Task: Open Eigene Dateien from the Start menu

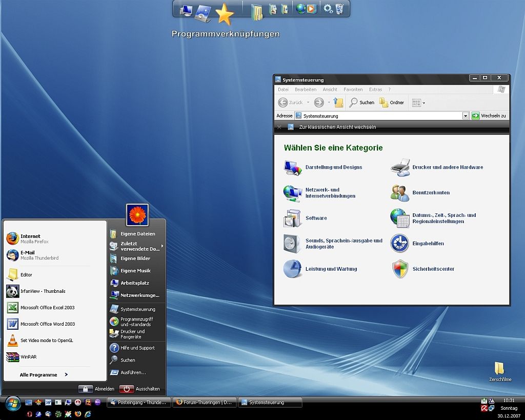Action: (137, 234)
